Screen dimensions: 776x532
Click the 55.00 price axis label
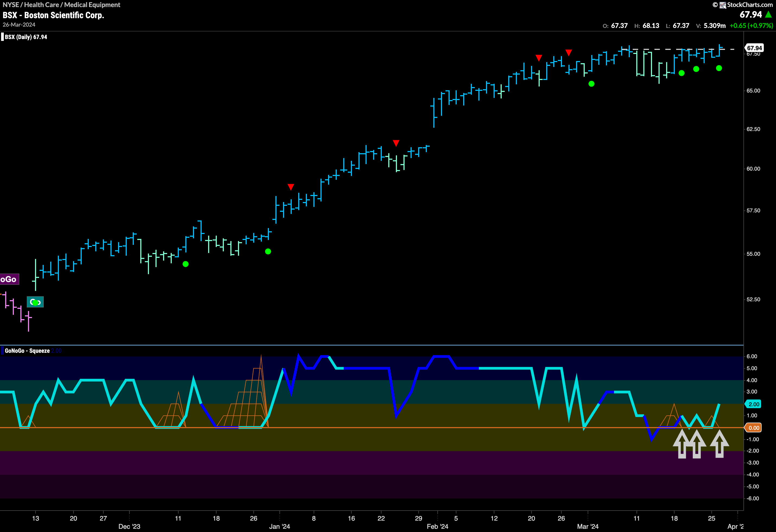point(753,254)
